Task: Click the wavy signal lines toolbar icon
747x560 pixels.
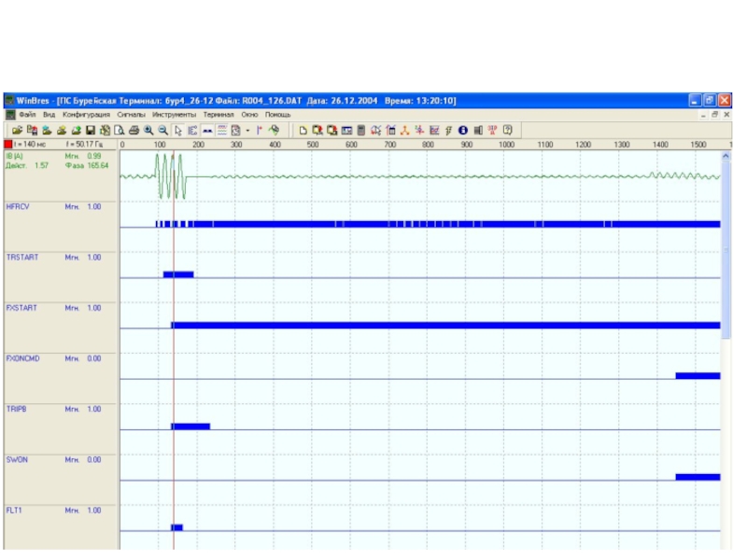Action: pyautogui.click(x=222, y=131)
